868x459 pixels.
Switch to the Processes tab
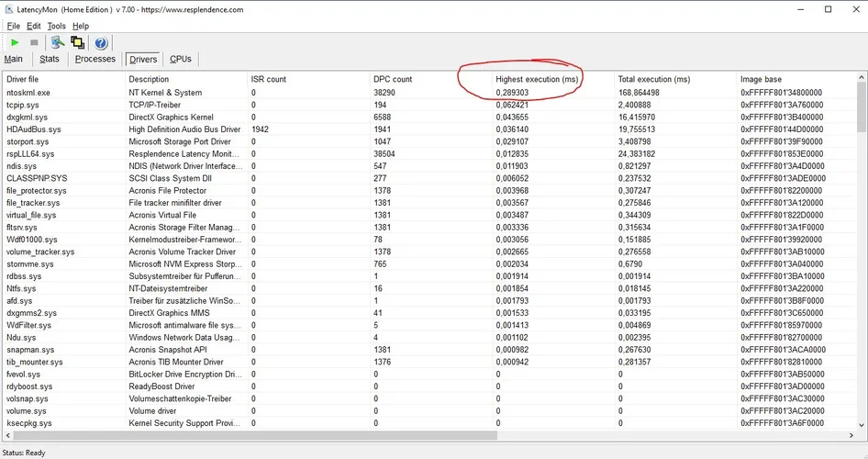point(95,59)
